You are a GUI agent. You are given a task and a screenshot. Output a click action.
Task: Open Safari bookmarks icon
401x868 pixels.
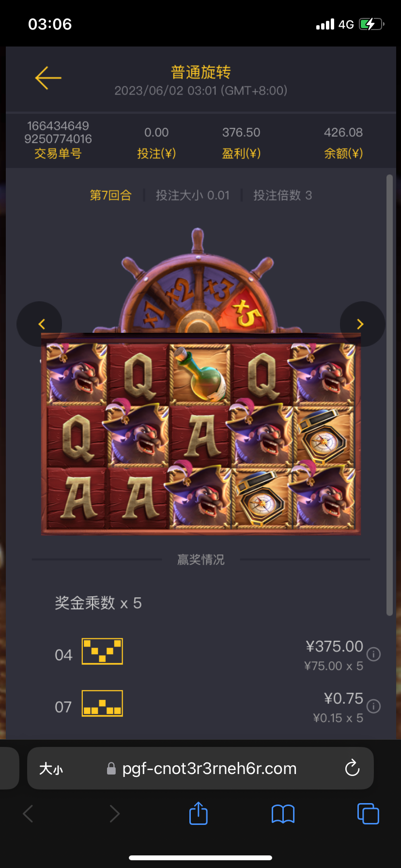(x=283, y=814)
